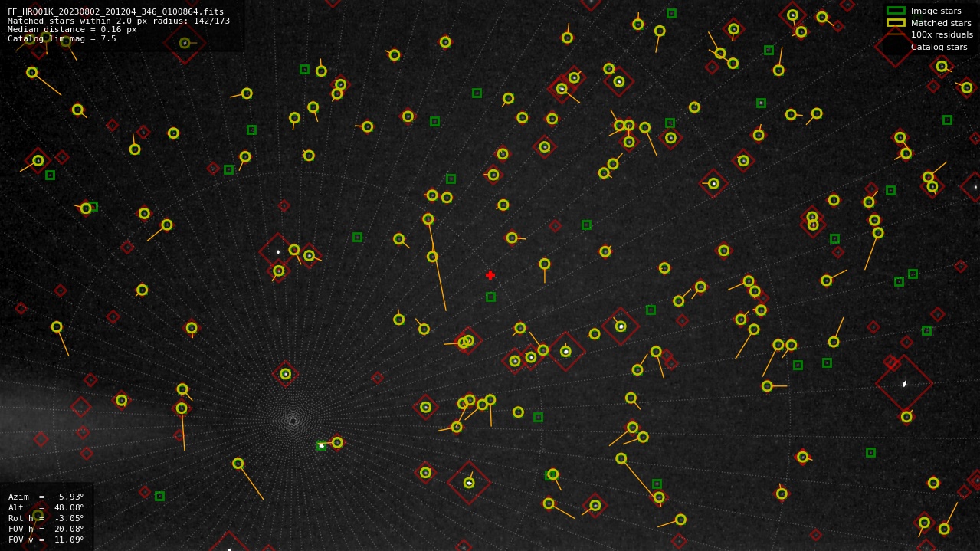This screenshot has width=980, height=551.
Task: Click the orange 100x residuals legend line
Action: pyautogui.click(x=896, y=34)
